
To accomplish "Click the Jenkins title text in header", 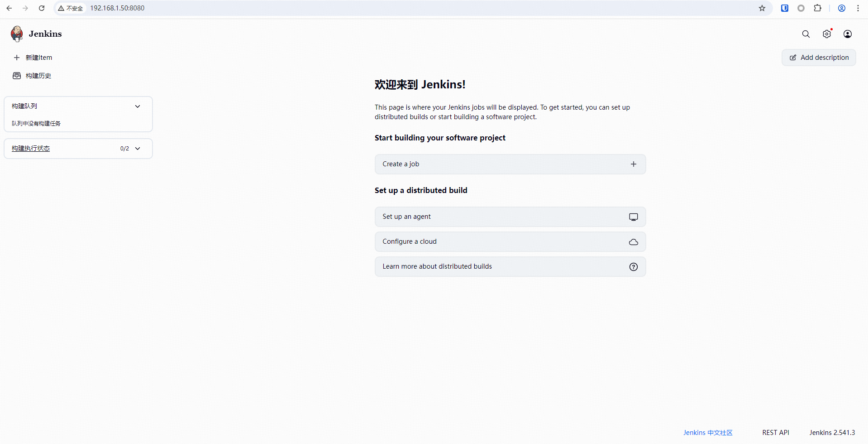I will (45, 34).
